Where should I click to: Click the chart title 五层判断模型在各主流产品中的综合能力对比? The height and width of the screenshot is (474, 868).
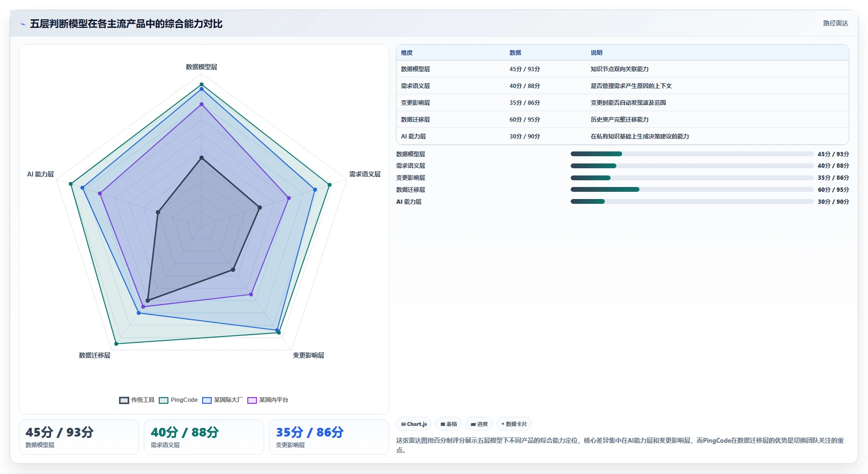(126, 24)
